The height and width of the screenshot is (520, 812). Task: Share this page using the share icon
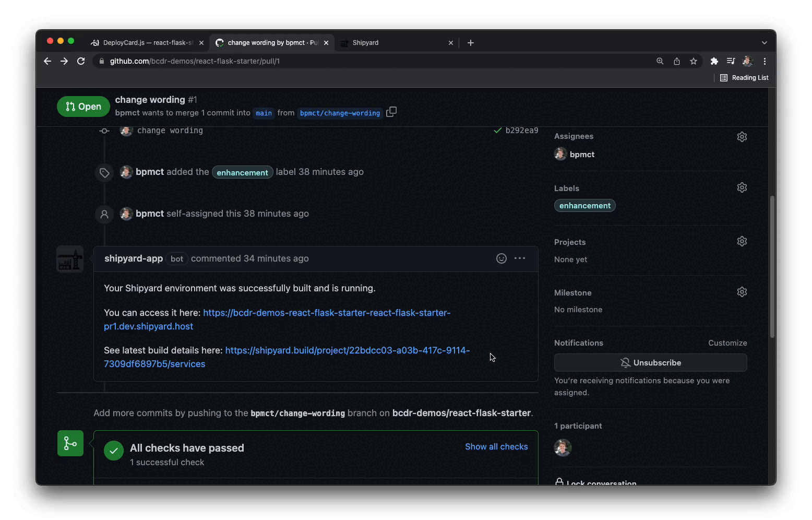[677, 61]
